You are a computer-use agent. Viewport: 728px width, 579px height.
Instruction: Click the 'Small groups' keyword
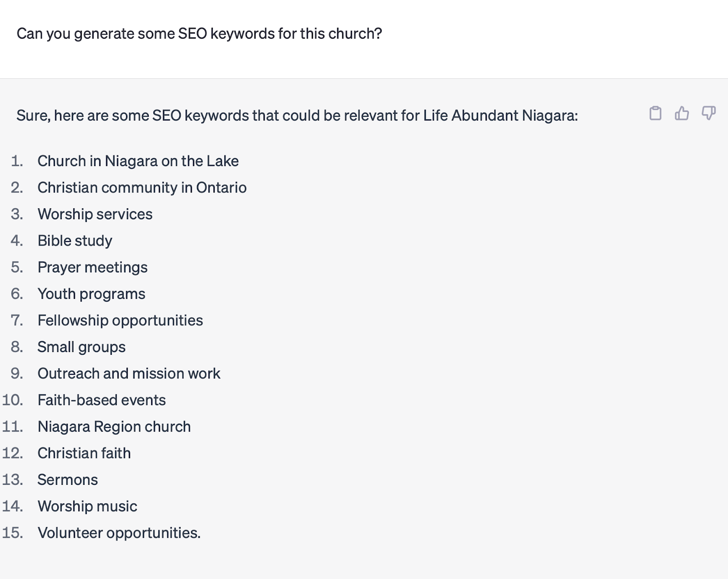[82, 347]
